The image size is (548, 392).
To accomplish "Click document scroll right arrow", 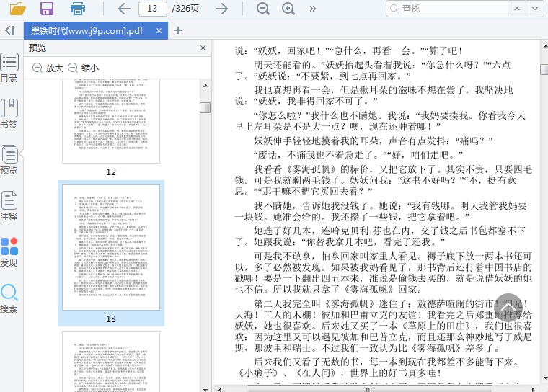I will [x=534, y=389].
